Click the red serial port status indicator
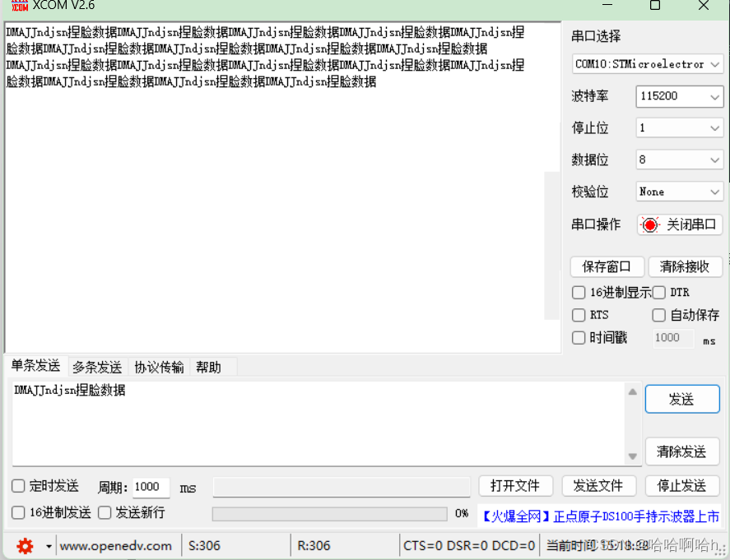Screen dimensions: 730x560 [x=650, y=224]
